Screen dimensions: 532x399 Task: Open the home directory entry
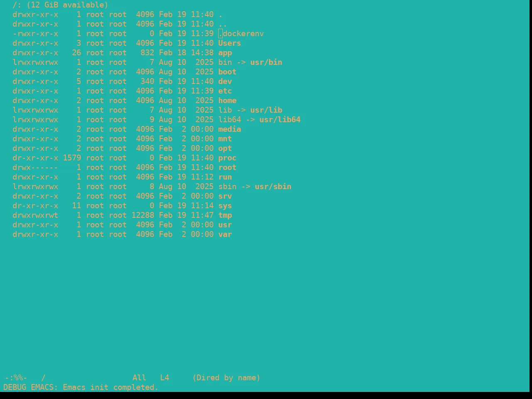coord(227,101)
